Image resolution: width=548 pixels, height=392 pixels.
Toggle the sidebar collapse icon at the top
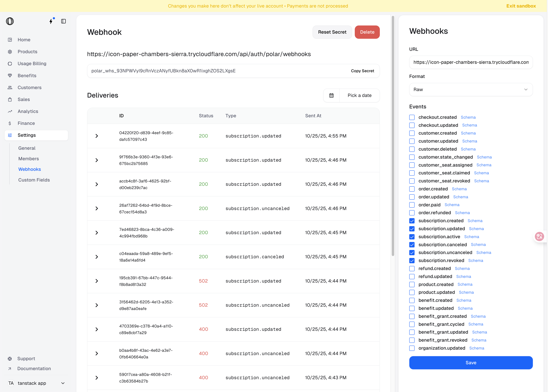click(x=64, y=21)
